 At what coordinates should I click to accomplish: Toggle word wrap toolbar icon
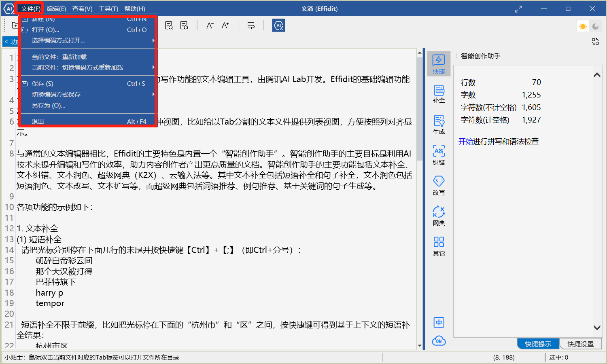tap(251, 25)
